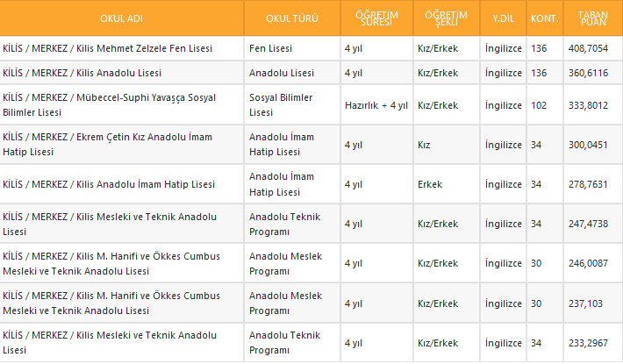Sort by the OKUL TÜRÜ header

coord(292,18)
